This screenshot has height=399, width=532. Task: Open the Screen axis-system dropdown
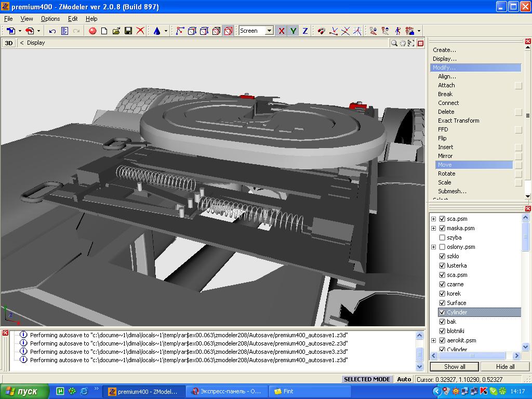coord(269,31)
